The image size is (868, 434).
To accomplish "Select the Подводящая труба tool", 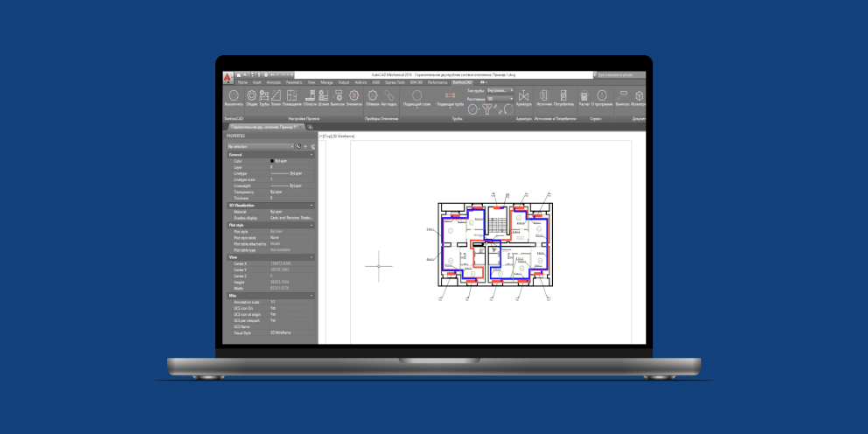I will click(450, 95).
